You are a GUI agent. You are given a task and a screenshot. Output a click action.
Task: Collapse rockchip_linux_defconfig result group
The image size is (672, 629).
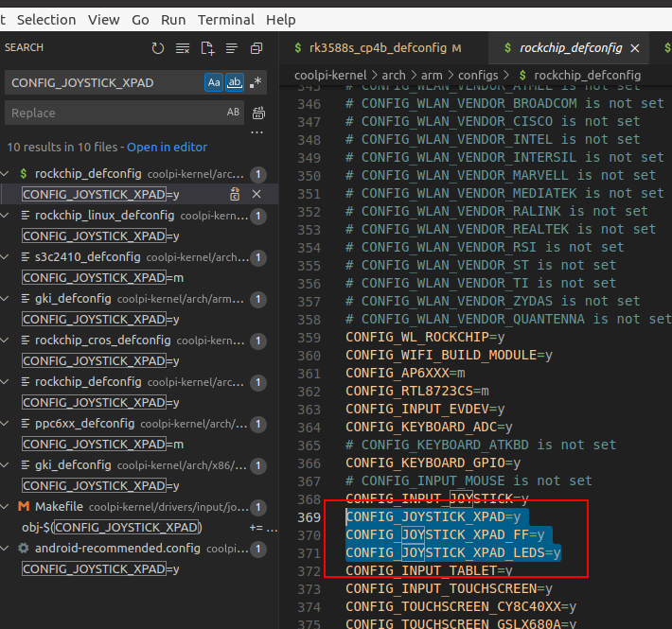tap(5, 215)
